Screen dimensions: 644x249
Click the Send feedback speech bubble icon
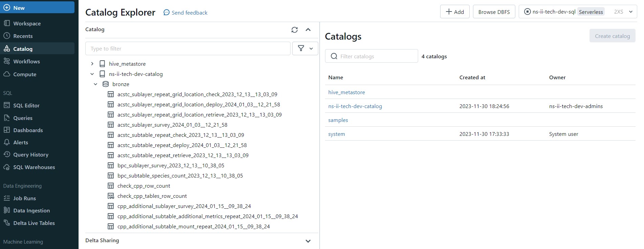(166, 13)
